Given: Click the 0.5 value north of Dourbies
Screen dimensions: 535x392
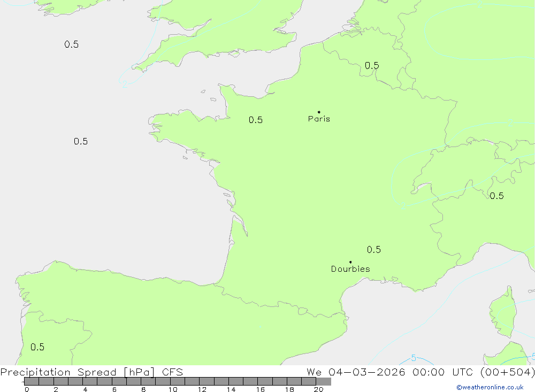Looking at the screenshot, I should click(374, 250).
